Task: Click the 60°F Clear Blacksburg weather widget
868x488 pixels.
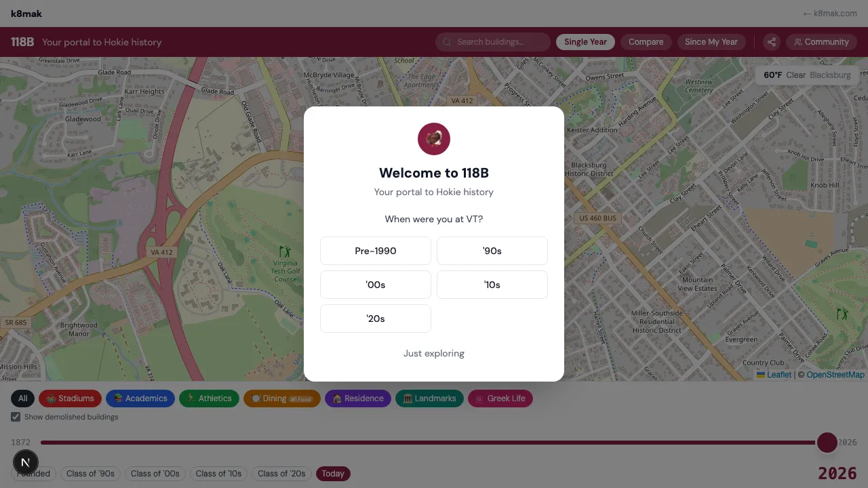Action: [x=807, y=75]
